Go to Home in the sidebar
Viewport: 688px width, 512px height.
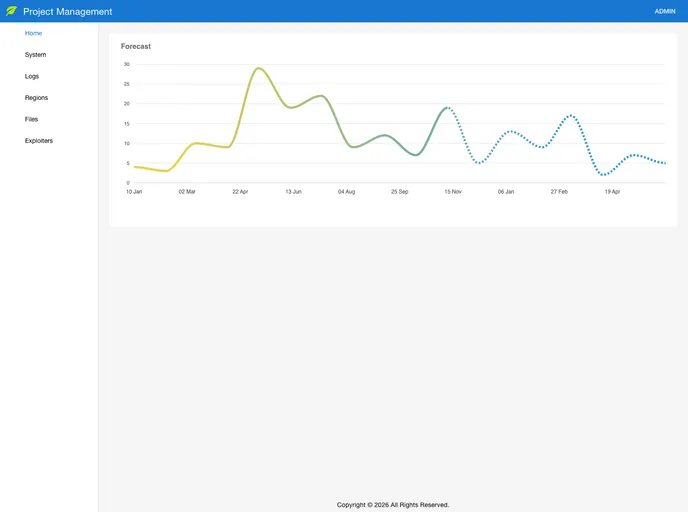[33, 33]
